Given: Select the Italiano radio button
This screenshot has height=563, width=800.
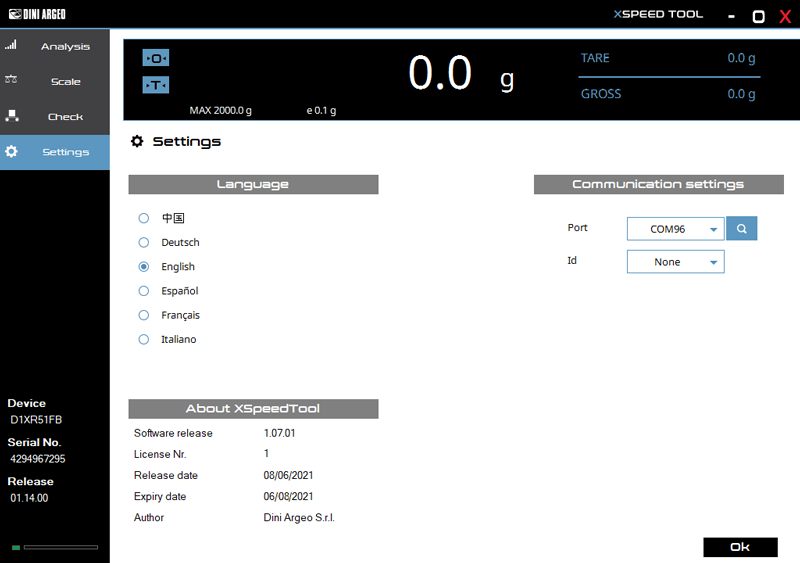Looking at the screenshot, I should pyautogui.click(x=144, y=340).
